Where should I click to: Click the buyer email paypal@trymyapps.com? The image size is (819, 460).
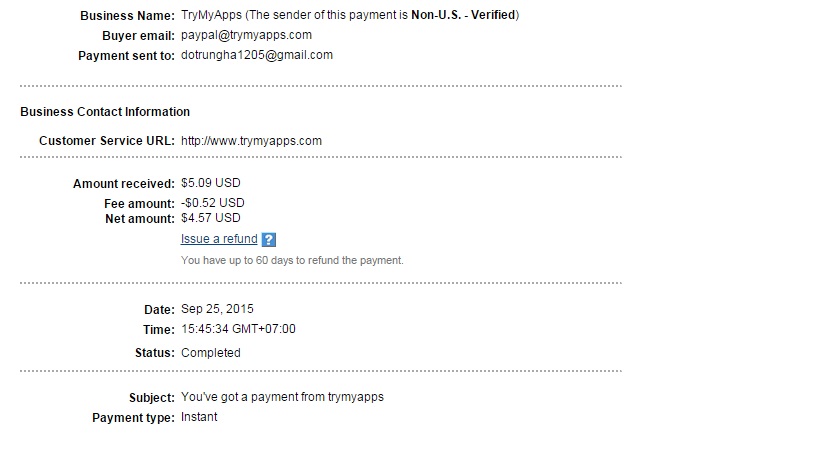[x=246, y=35]
